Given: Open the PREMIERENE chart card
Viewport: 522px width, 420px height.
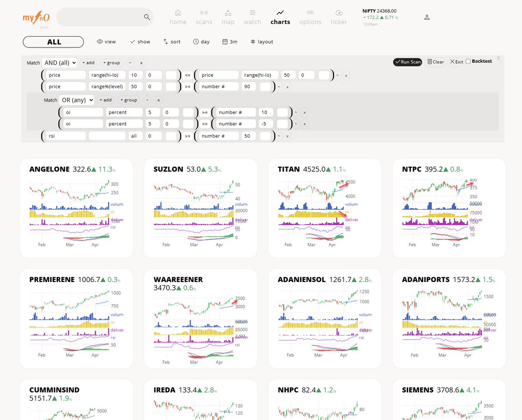Looking at the screenshot, I should click(77, 319).
